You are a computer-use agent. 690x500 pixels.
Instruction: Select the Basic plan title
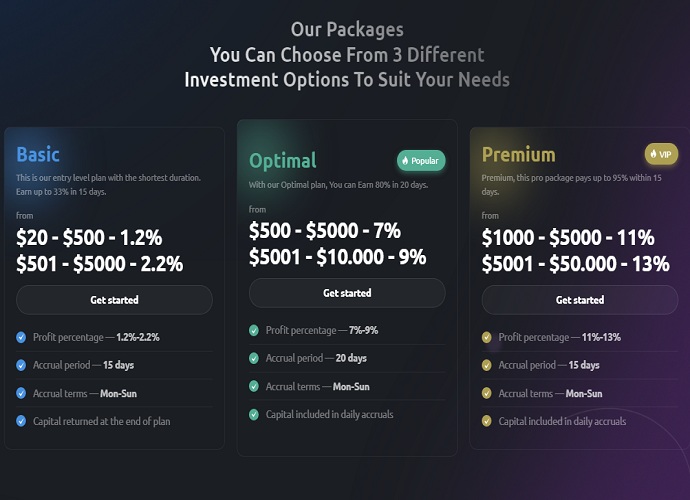[38, 154]
